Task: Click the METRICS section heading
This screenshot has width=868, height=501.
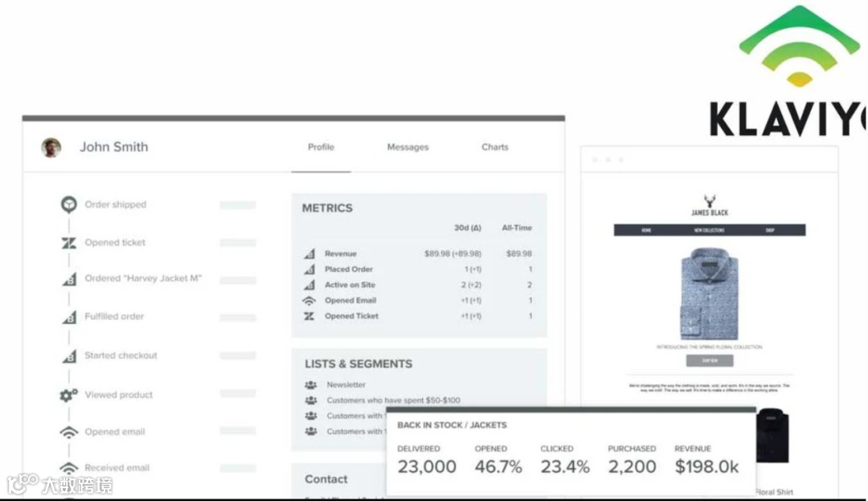Action: tap(327, 208)
